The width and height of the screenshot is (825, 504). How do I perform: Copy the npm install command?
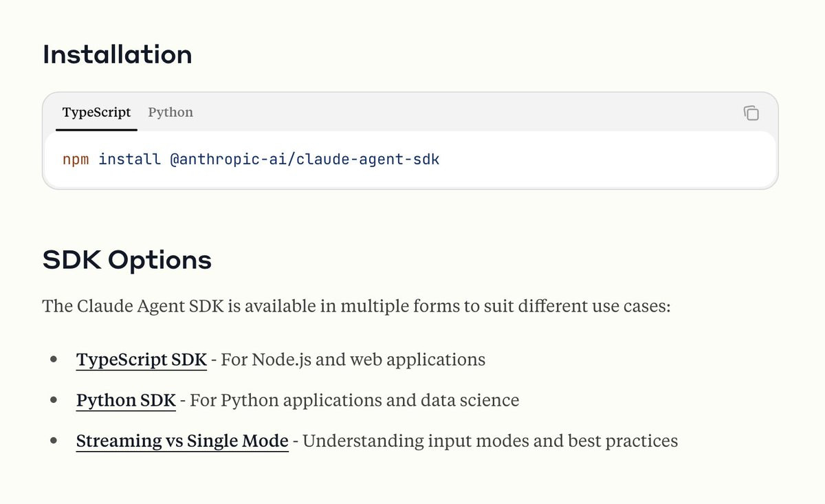pyautogui.click(x=751, y=113)
